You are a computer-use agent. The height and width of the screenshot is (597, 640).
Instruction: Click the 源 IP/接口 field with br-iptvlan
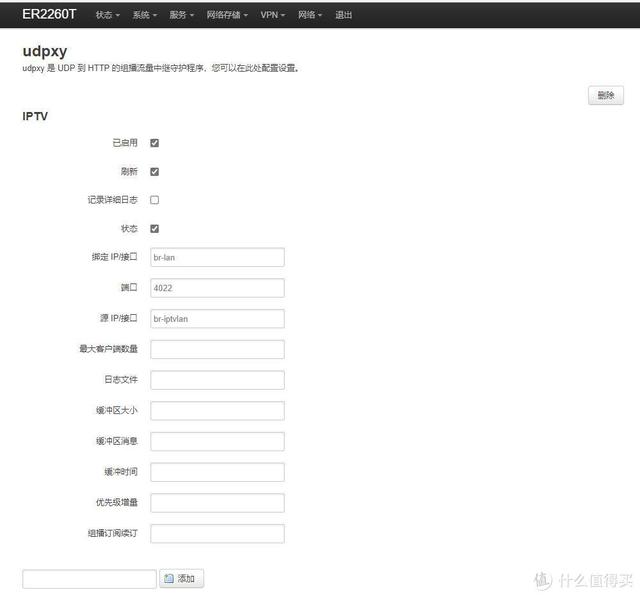pos(217,319)
